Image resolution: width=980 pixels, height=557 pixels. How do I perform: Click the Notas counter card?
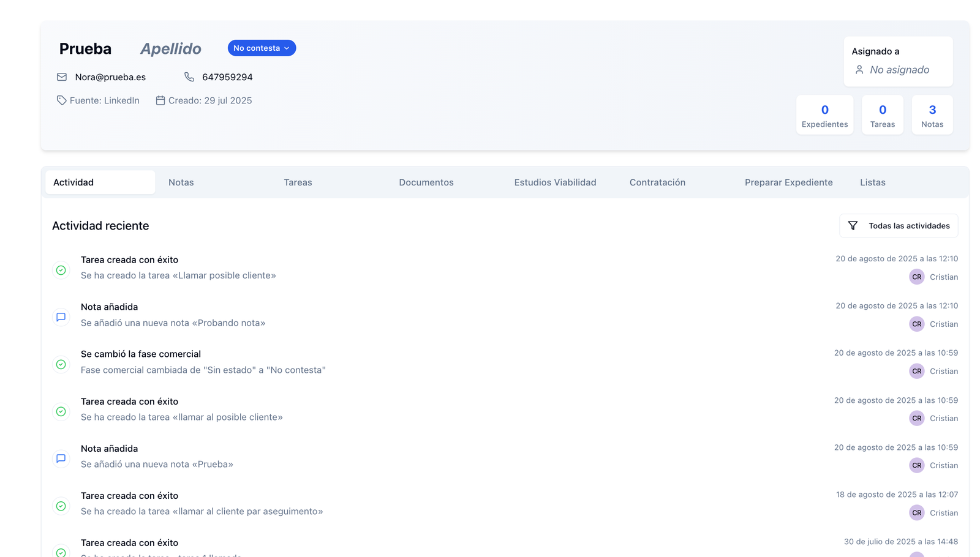pyautogui.click(x=932, y=115)
